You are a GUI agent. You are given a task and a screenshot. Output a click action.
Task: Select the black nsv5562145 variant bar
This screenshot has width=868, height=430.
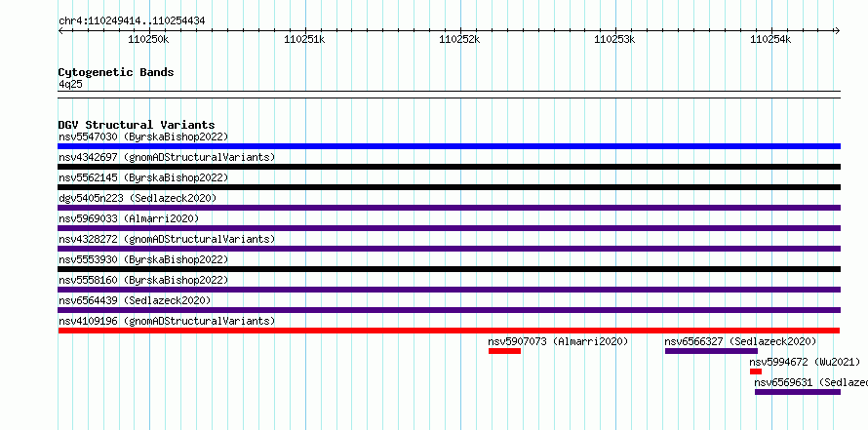[449, 187]
